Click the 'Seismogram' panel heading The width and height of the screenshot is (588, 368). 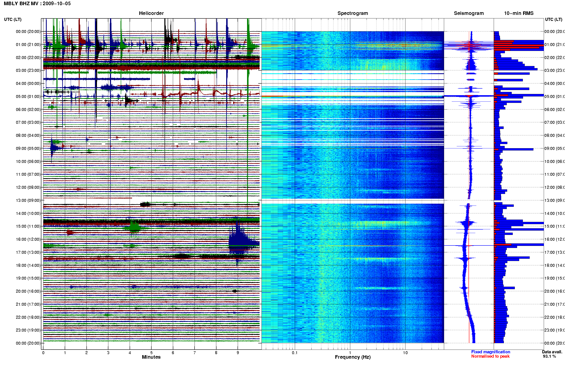(469, 13)
